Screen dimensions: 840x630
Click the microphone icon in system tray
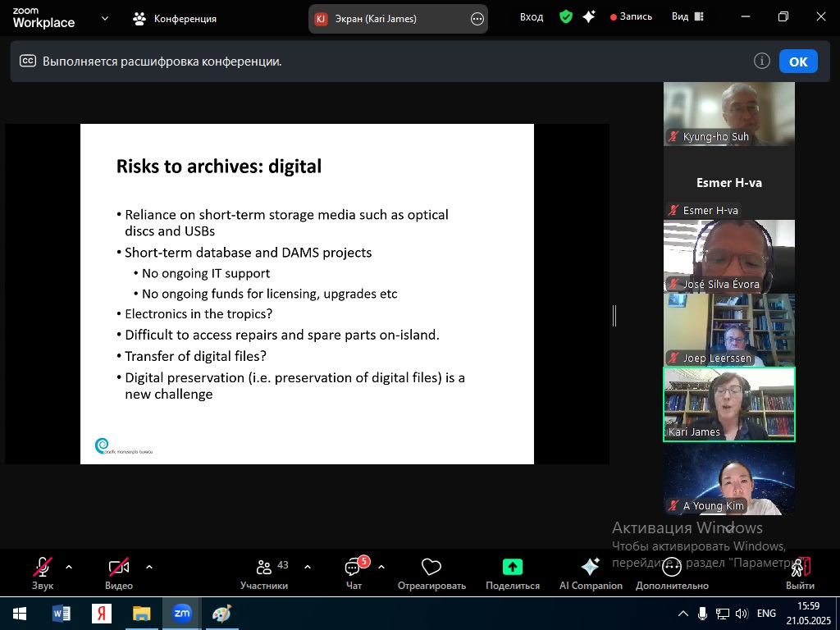tap(702, 614)
